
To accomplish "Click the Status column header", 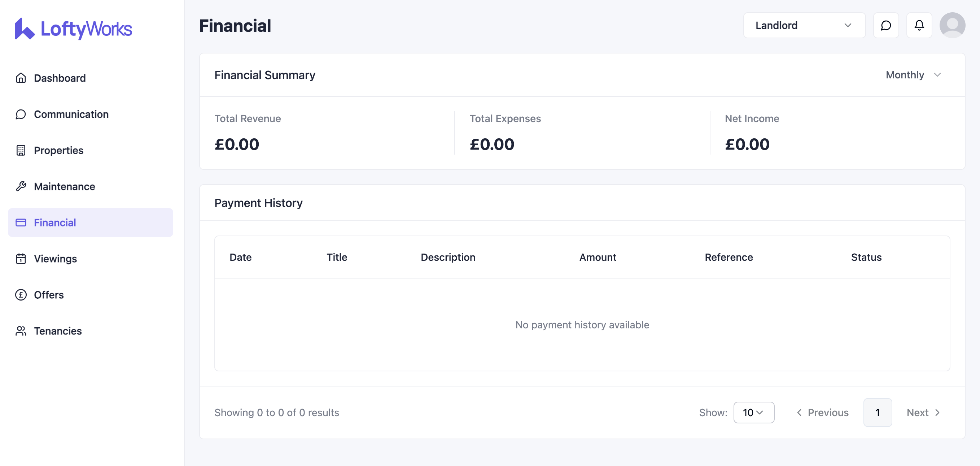I will [866, 257].
